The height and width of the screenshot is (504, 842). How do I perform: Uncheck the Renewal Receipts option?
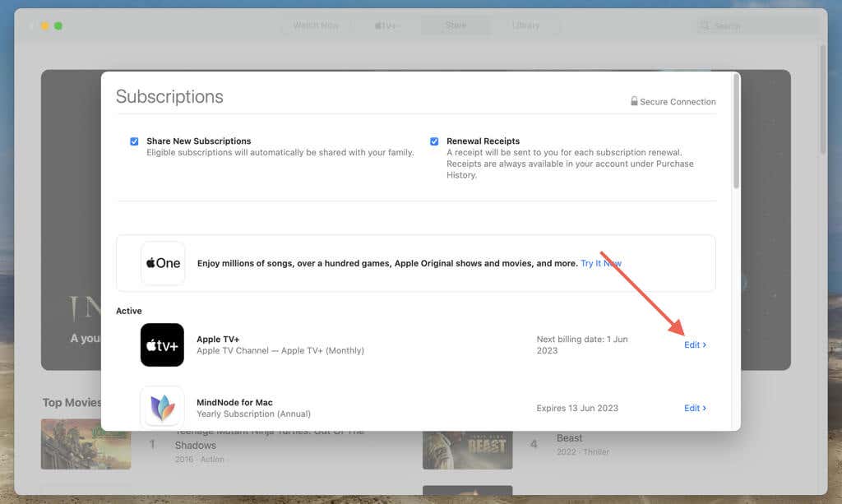pos(434,141)
